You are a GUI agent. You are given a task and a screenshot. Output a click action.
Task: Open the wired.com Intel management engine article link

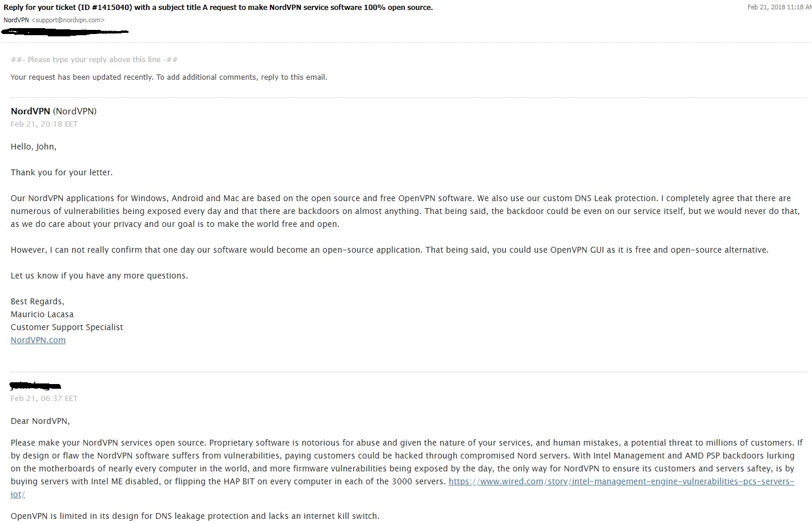621,481
